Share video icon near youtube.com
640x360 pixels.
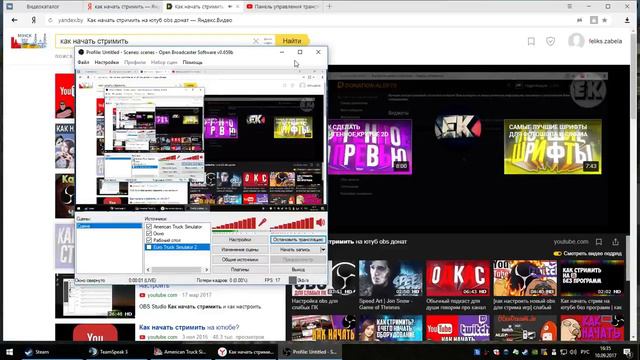pos(615,242)
